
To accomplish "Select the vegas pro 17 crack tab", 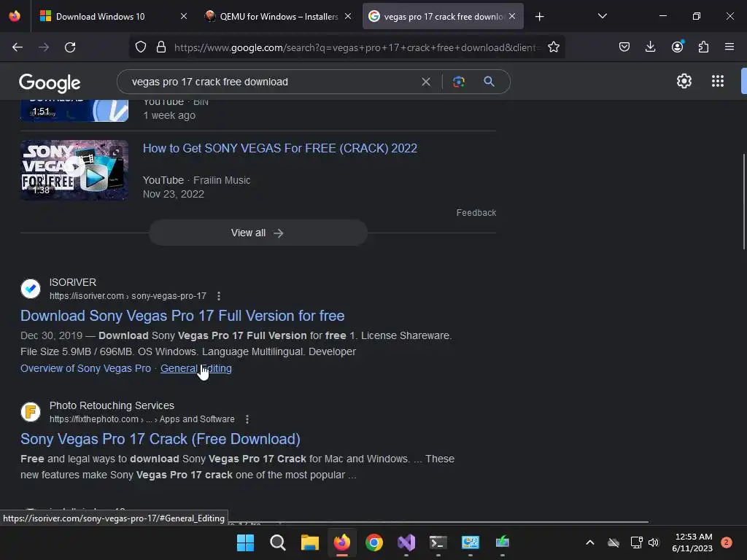I will [443, 17].
